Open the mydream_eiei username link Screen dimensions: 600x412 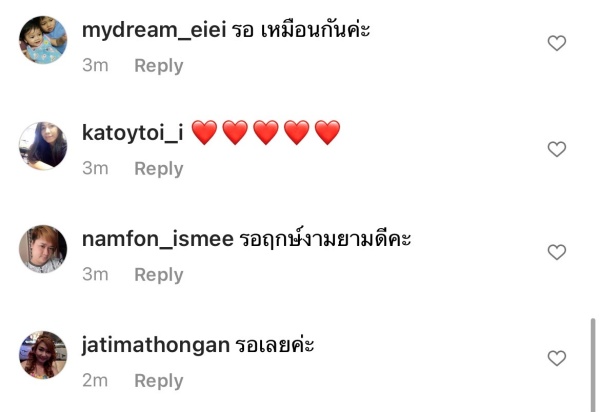point(154,30)
